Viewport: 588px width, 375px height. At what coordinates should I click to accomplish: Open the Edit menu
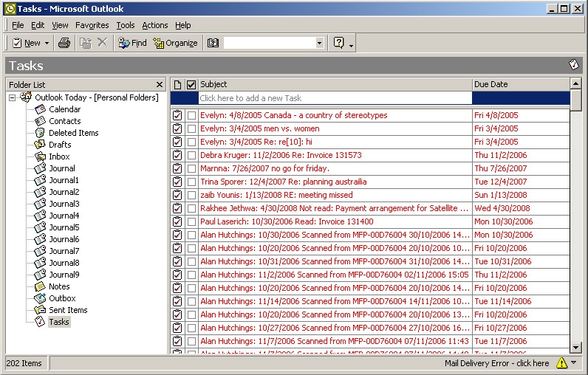(x=38, y=25)
